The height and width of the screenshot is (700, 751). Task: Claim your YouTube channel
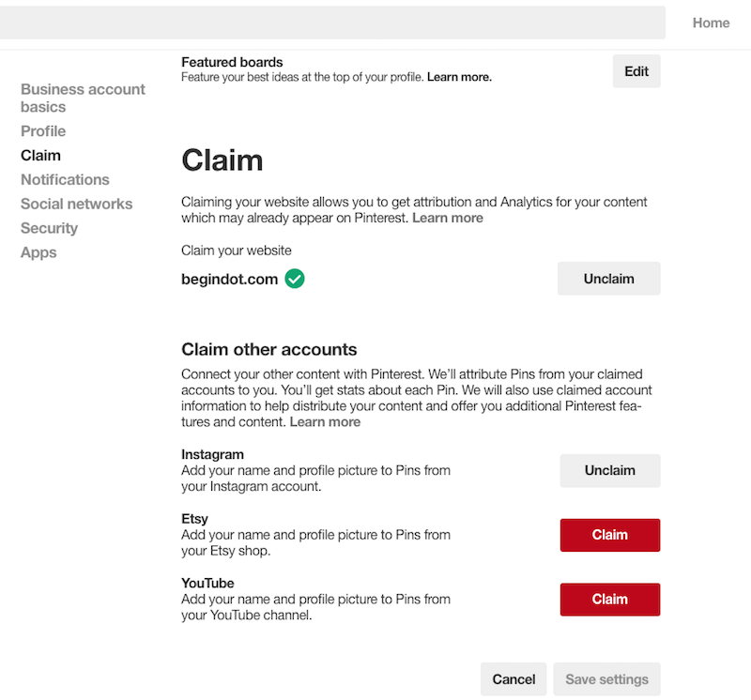(x=610, y=599)
